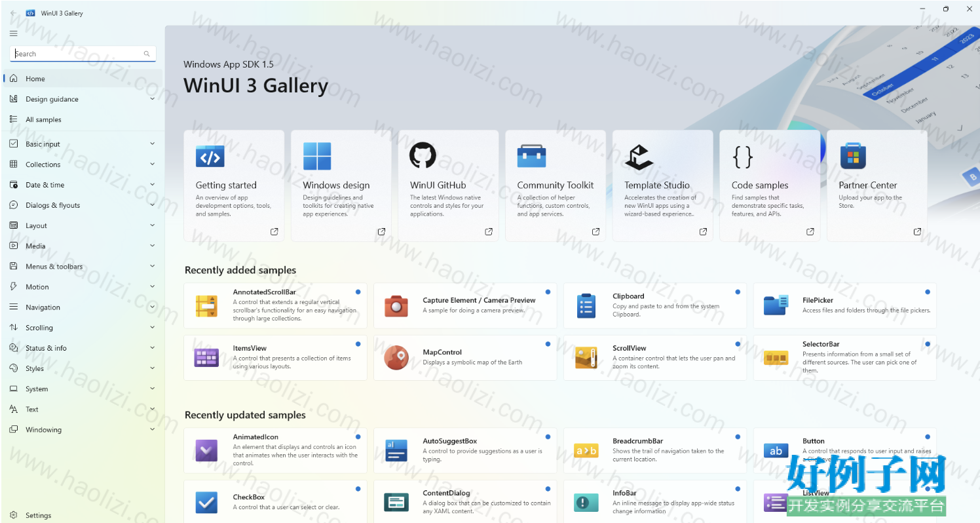980x523 pixels.
Task: Click the 'Recently added samples' heading
Action: pyautogui.click(x=240, y=270)
